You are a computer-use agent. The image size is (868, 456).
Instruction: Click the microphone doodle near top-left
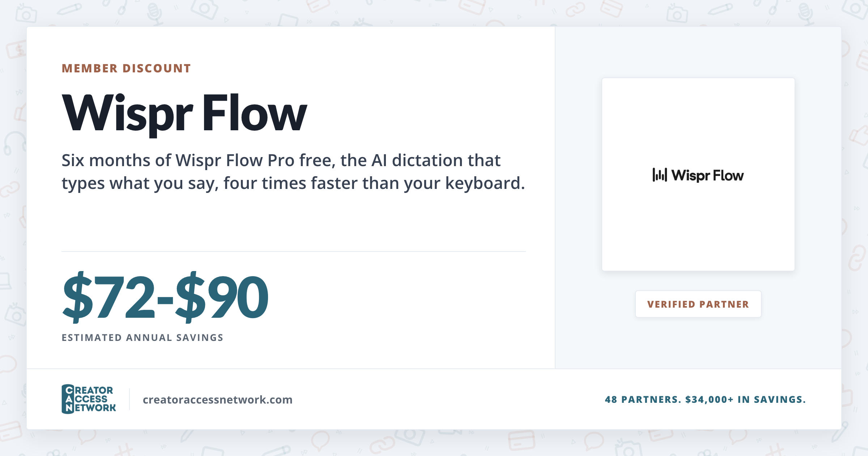(155, 14)
